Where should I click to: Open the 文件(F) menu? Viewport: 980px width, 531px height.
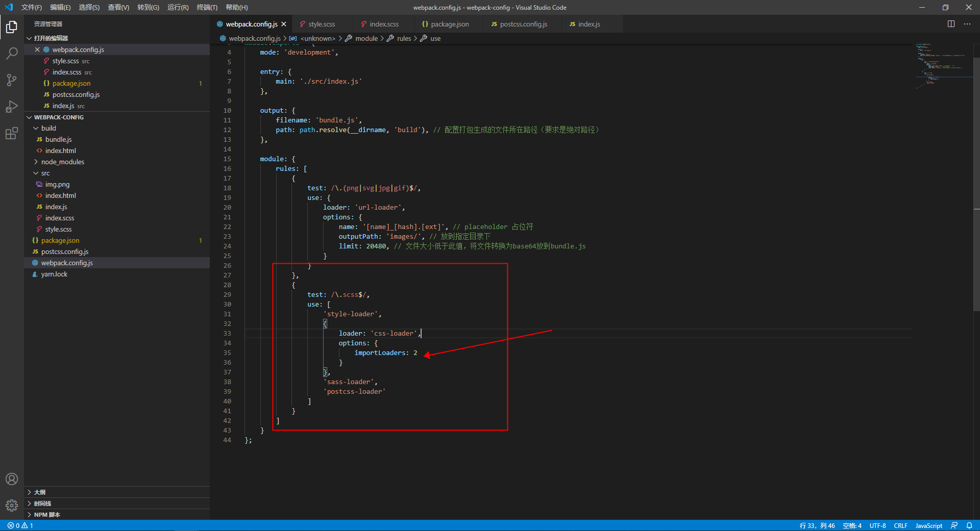point(31,7)
